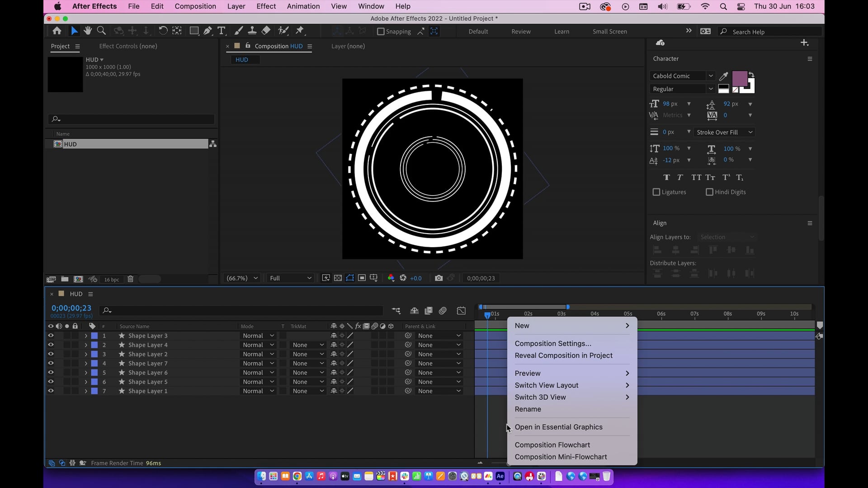The width and height of the screenshot is (868, 488).
Task: Hide Shape Layer 3 visibility eye
Action: [x=51, y=336]
